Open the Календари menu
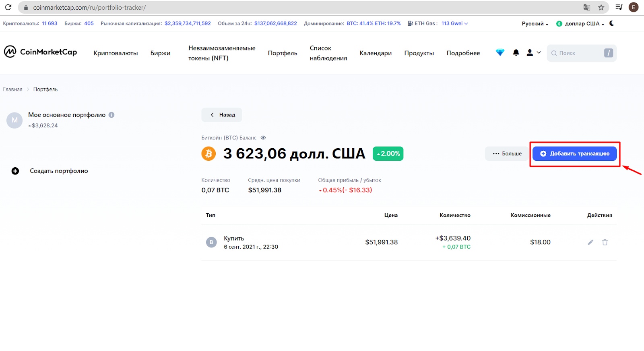644x351 pixels. click(x=376, y=53)
